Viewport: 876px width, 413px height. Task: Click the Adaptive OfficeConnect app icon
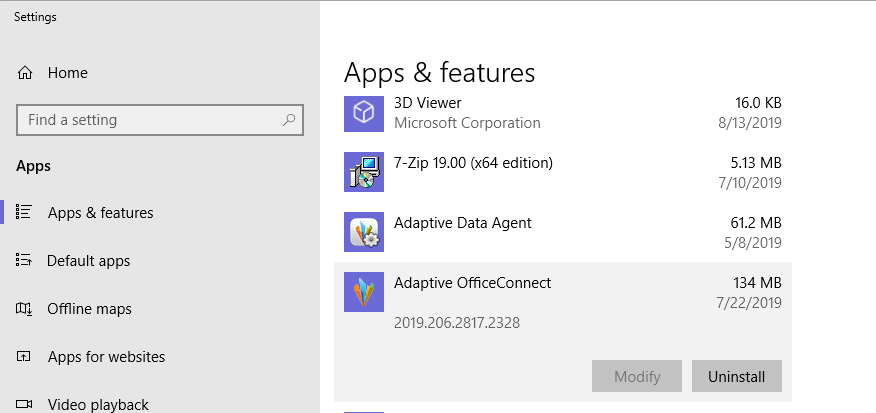pos(364,292)
